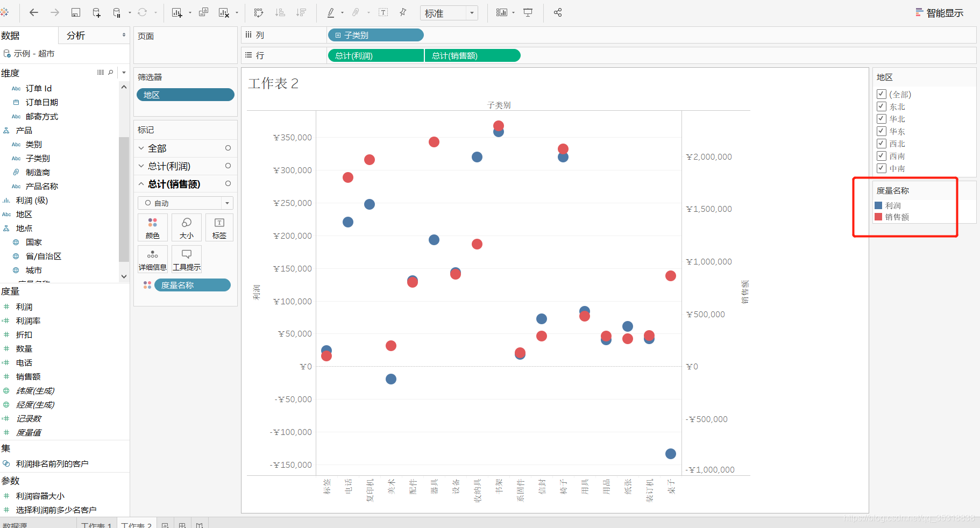Click the view data grid icon in dimensions
Viewport: 980px width, 528px height.
pos(101,72)
